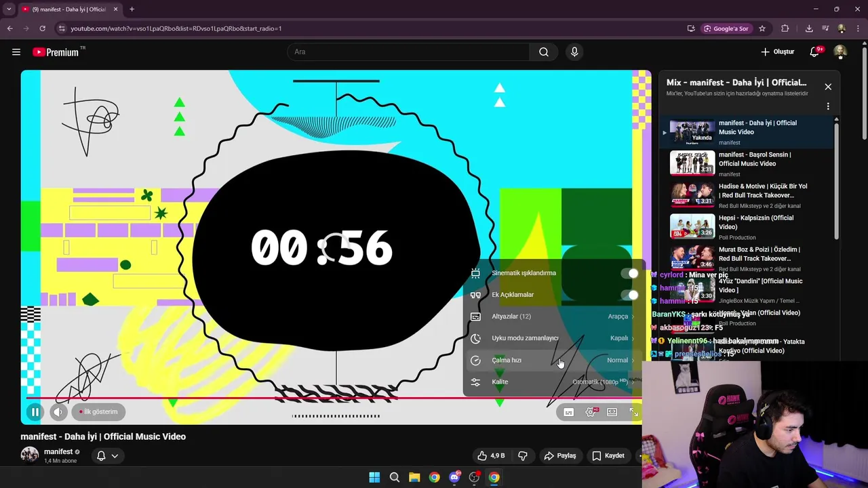Click Kaydet save button

608,455
